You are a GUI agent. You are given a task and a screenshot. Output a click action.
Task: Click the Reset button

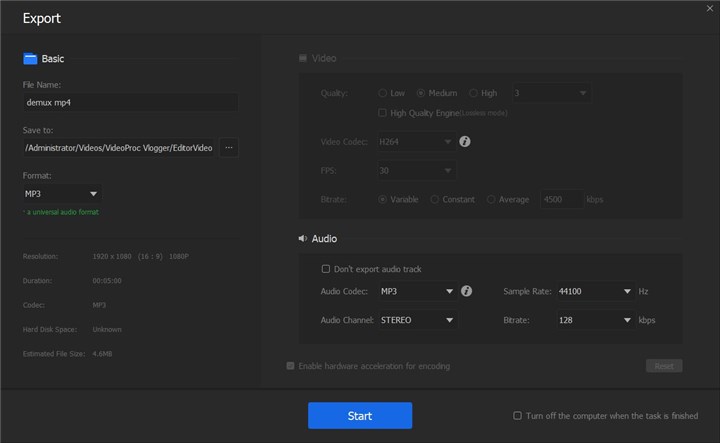[x=663, y=366]
